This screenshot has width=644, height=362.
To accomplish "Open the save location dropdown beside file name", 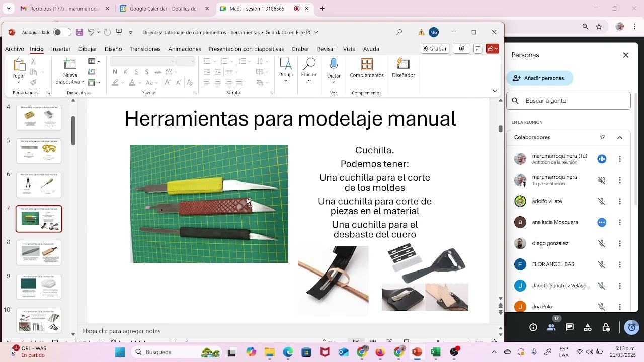I will click(316, 32).
